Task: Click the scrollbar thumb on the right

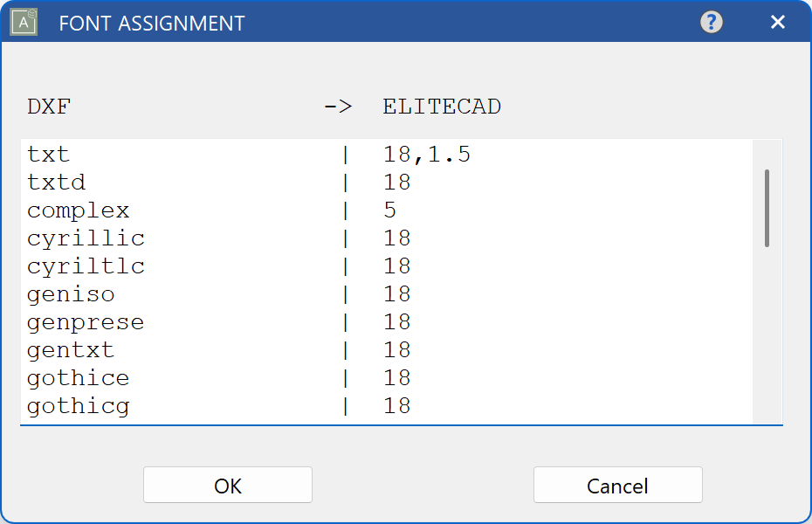Action: click(767, 208)
